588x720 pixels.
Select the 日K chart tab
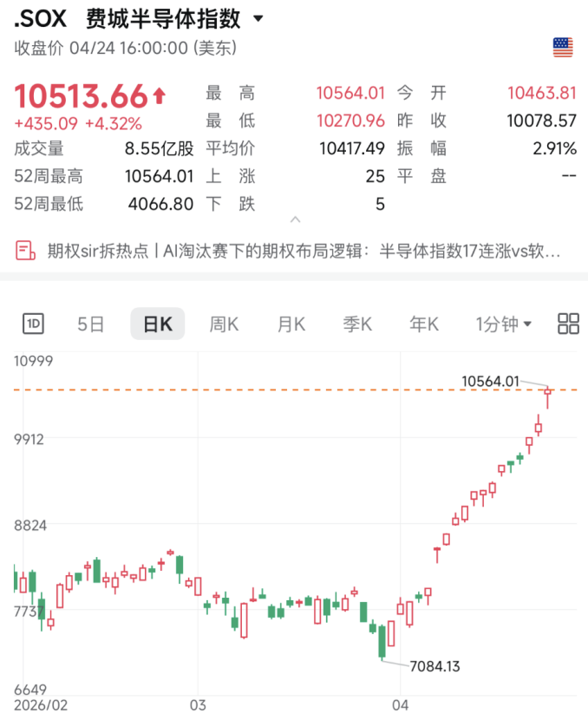(157, 324)
